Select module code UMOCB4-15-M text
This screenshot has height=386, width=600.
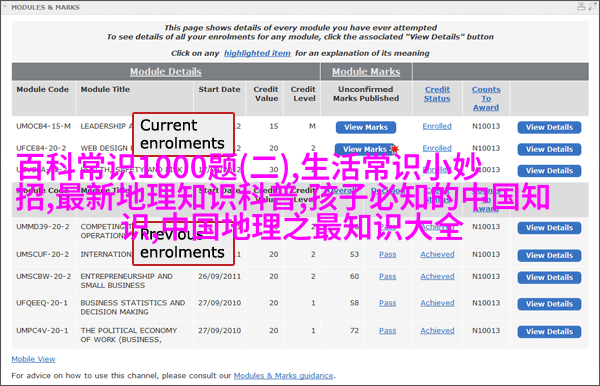pyautogui.click(x=43, y=126)
